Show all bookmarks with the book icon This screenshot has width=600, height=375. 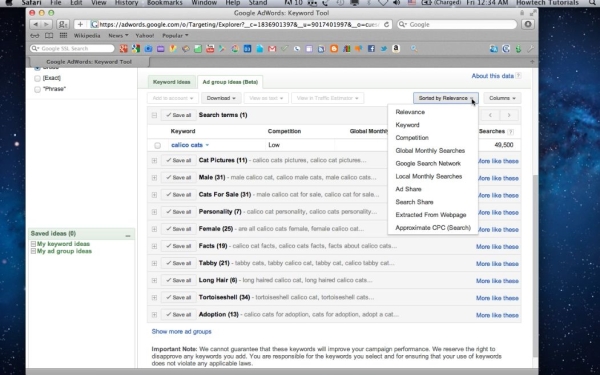click(49, 36)
